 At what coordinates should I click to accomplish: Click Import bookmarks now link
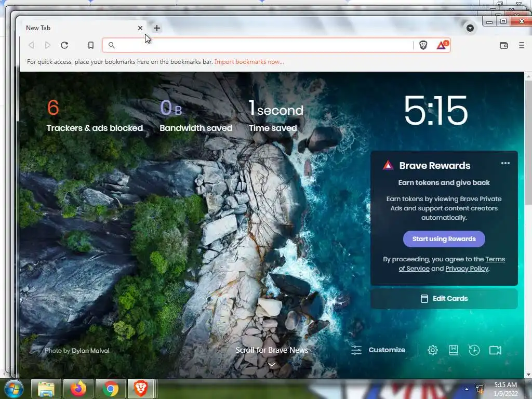coord(249,62)
